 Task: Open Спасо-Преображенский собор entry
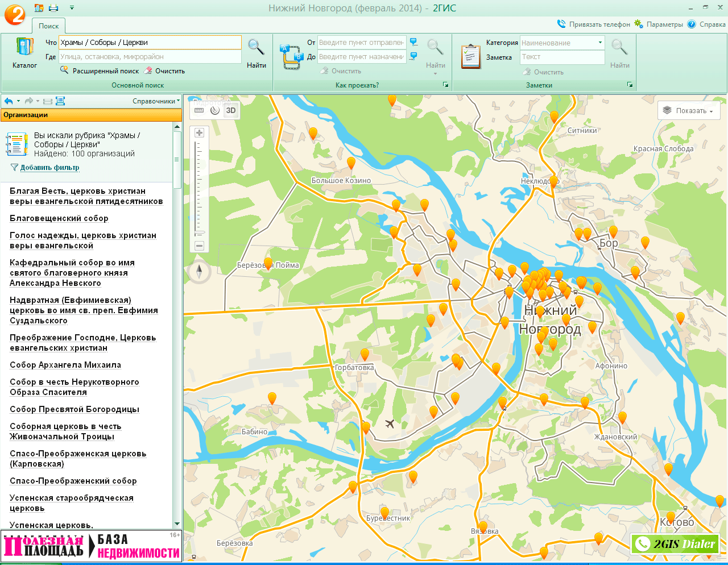point(73,481)
